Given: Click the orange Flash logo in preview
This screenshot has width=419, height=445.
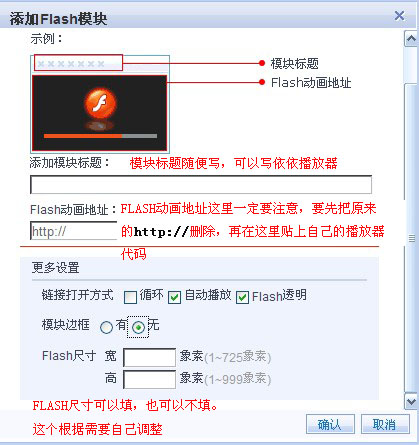Looking at the screenshot, I should pos(100,103).
